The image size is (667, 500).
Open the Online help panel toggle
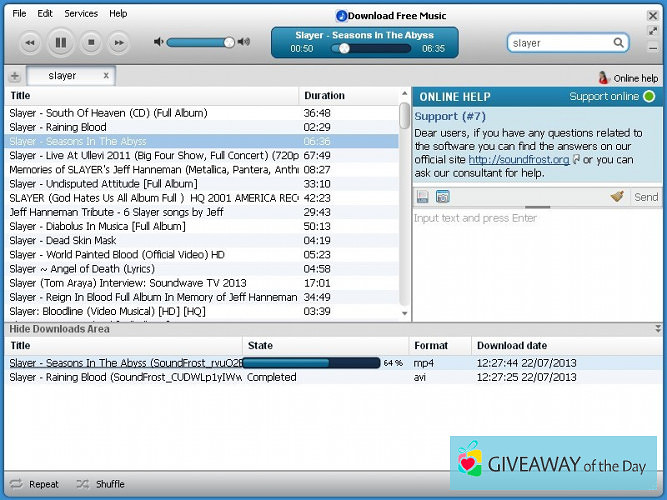click(628, 78)
